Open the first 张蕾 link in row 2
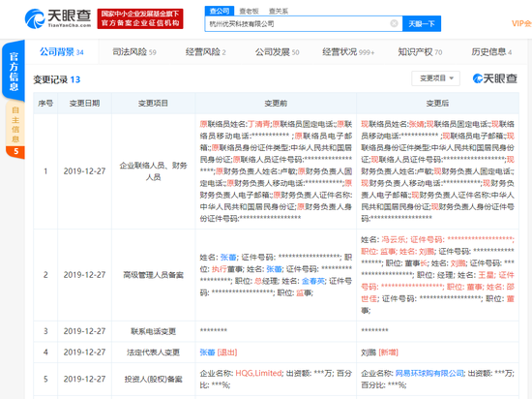 coord(228,258)
